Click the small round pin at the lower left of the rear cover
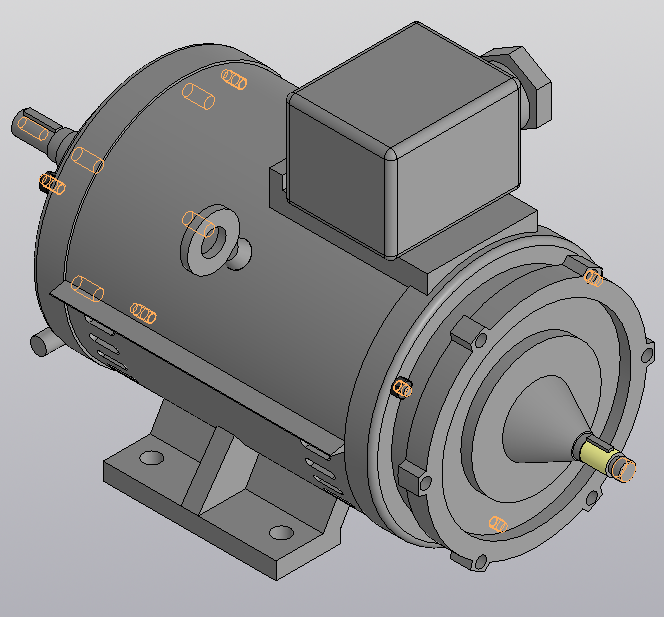 click(46, 341)
